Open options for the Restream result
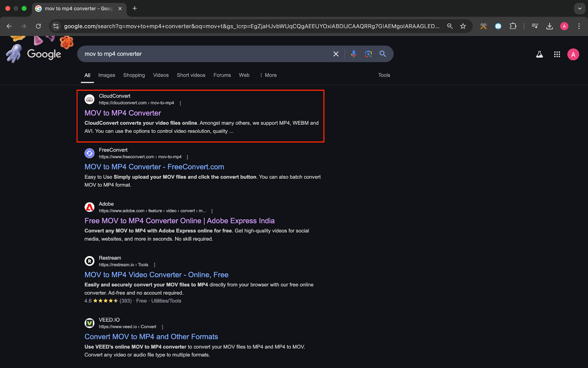 click(155, 265)
